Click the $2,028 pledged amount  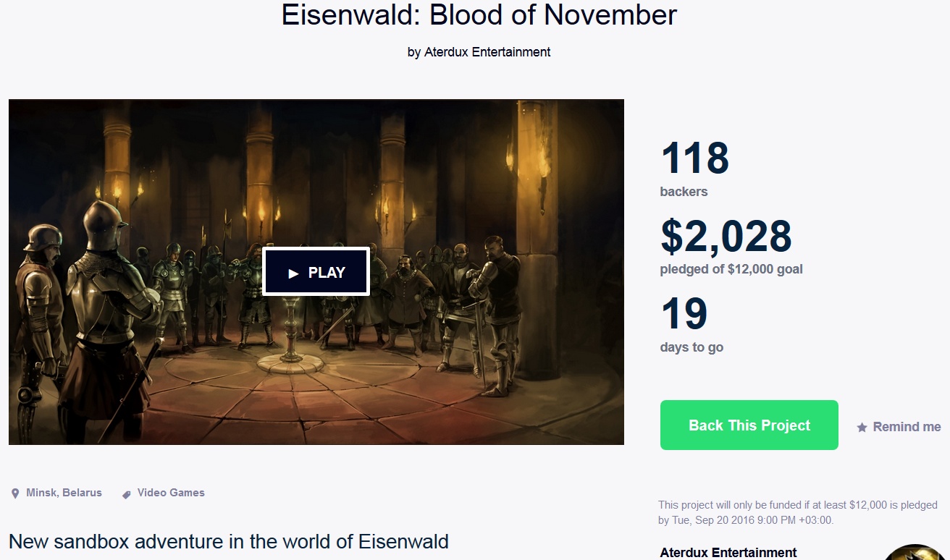pos(726,236)
